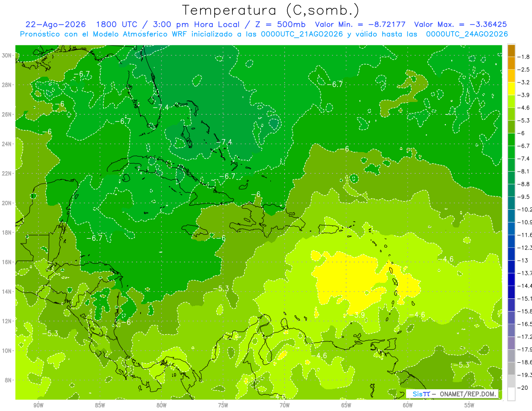Click the '-18.6' color bar label
The width and height of the screenshot is (532, 411).
coord(524,362)
